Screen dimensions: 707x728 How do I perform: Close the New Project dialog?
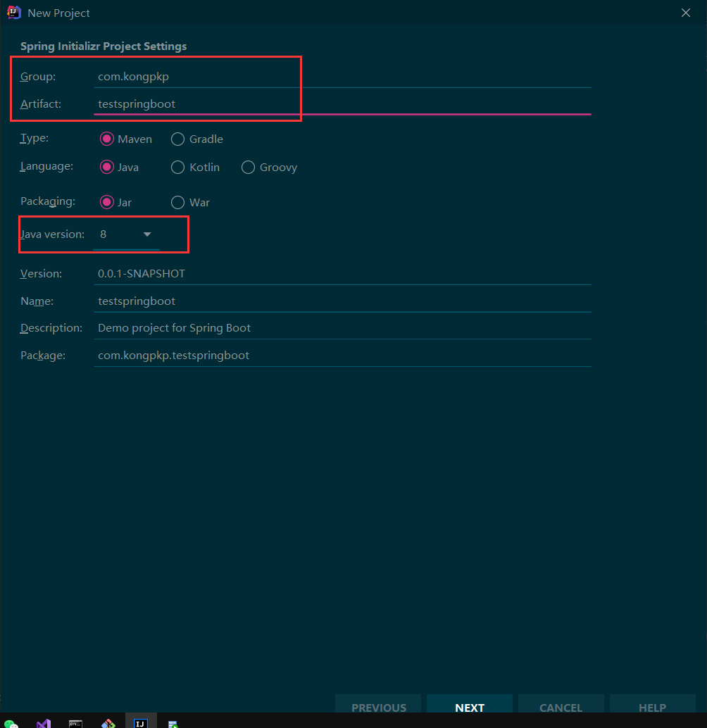click(x=686, y=13)
